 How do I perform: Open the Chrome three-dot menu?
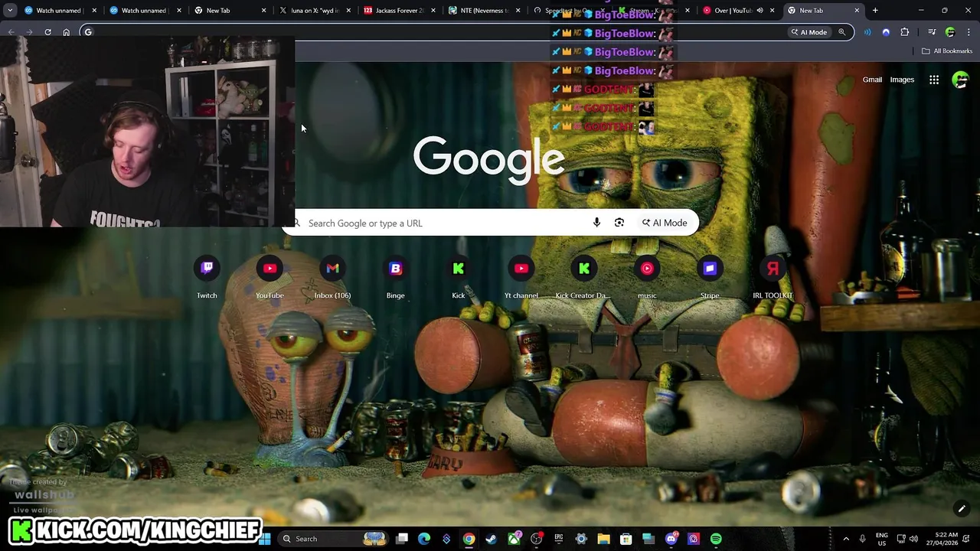tap(969, 32)
